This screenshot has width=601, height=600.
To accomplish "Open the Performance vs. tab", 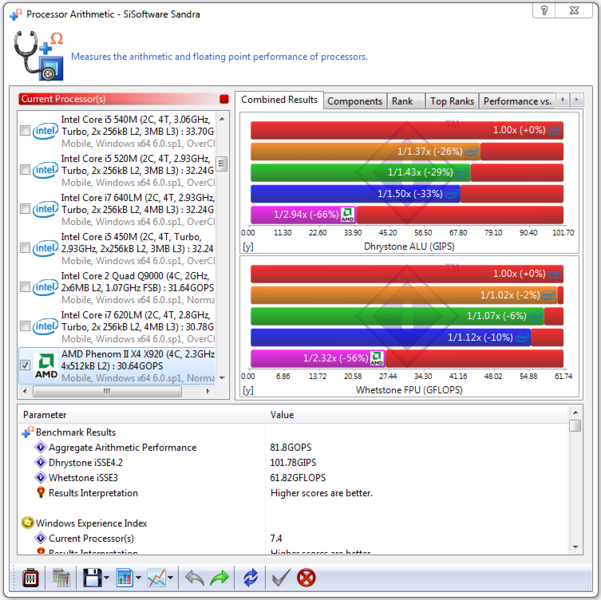I will pos(517,101).
